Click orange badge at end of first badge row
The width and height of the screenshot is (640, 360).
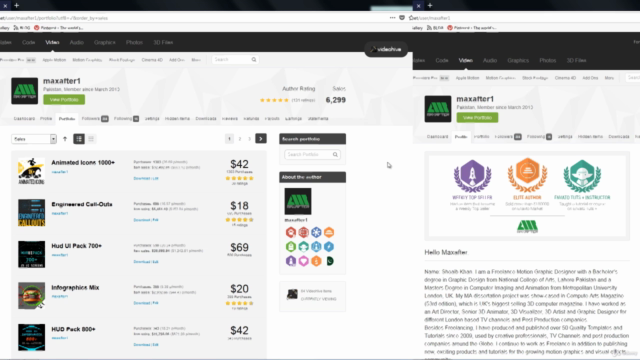point(329,232)
